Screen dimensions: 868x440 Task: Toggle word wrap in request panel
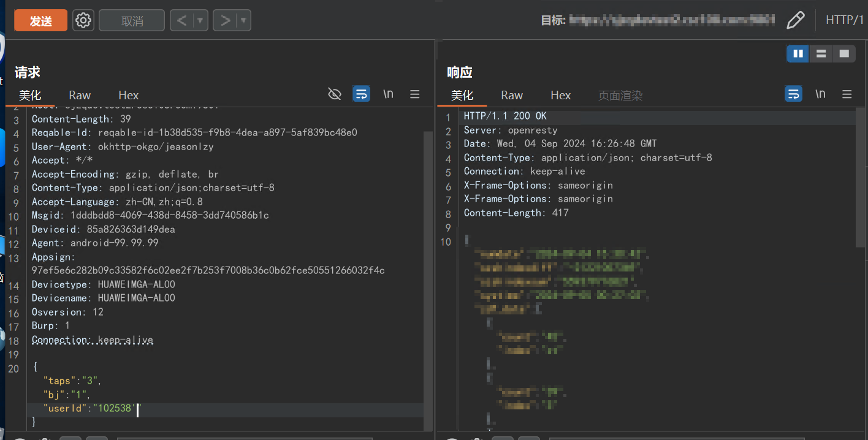click(361, 94)
